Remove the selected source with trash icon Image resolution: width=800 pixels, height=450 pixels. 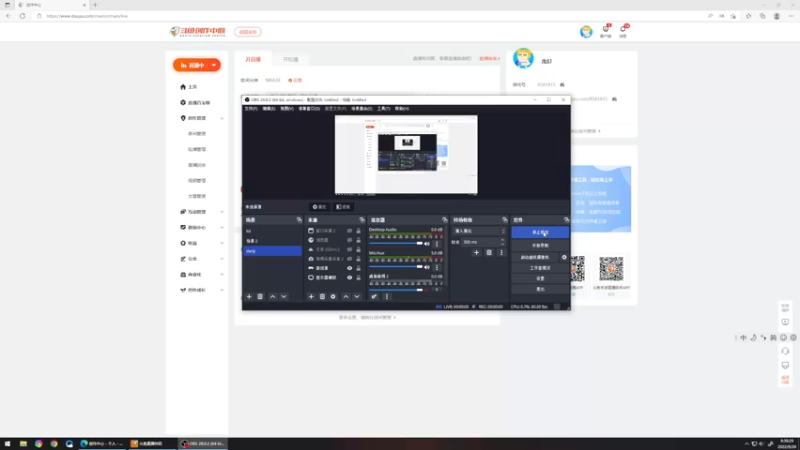322,296
